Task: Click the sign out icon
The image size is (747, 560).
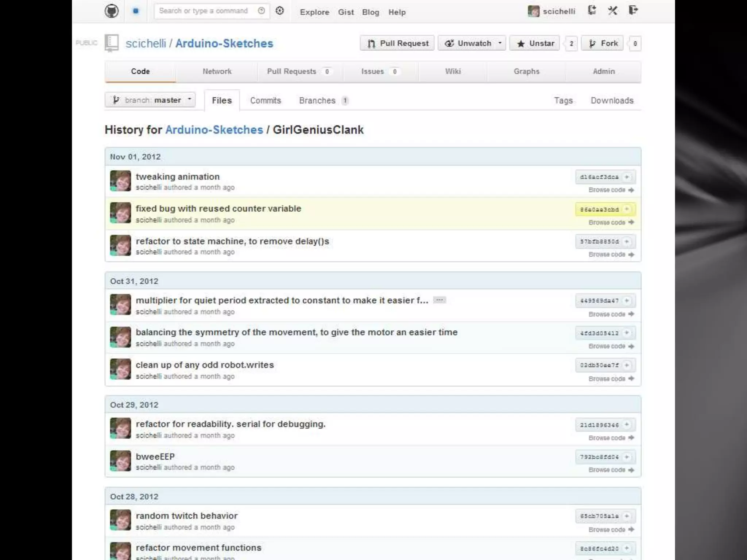Action: 634,10
